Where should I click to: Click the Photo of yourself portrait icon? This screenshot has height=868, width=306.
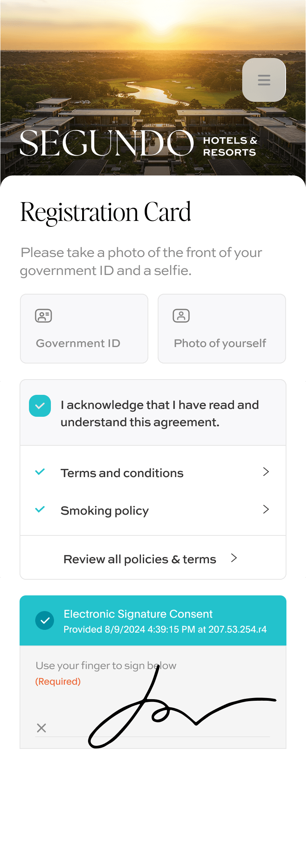click(181, 316)
